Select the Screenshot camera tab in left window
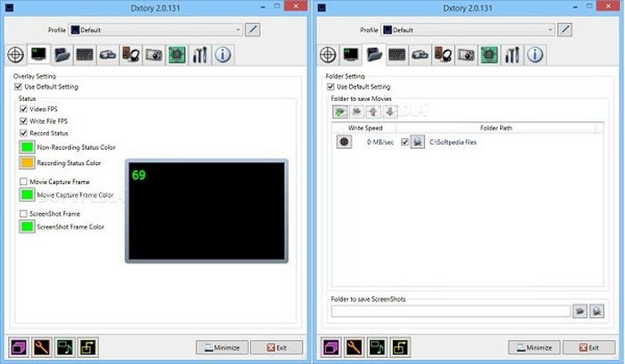 coord(153,54)
